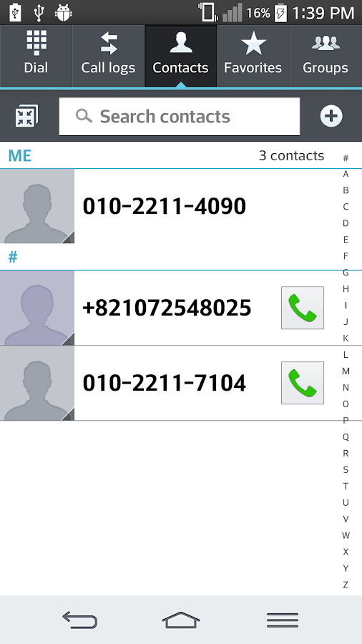
Task: Tap the add new contact plus icon
Action: pyautogui.click(x=331, y=116)
